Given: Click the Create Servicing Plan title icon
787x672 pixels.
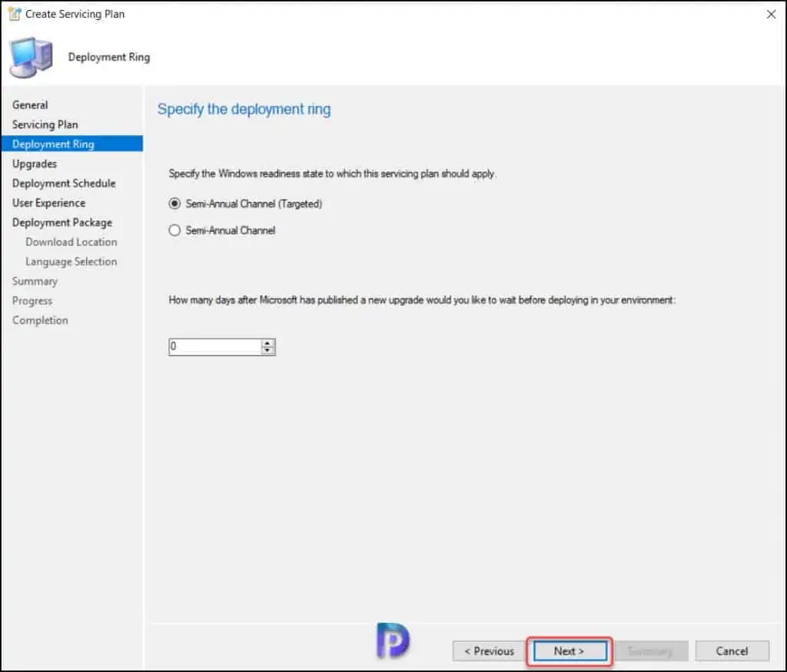Looking at the screenshot, I should 15,14.
